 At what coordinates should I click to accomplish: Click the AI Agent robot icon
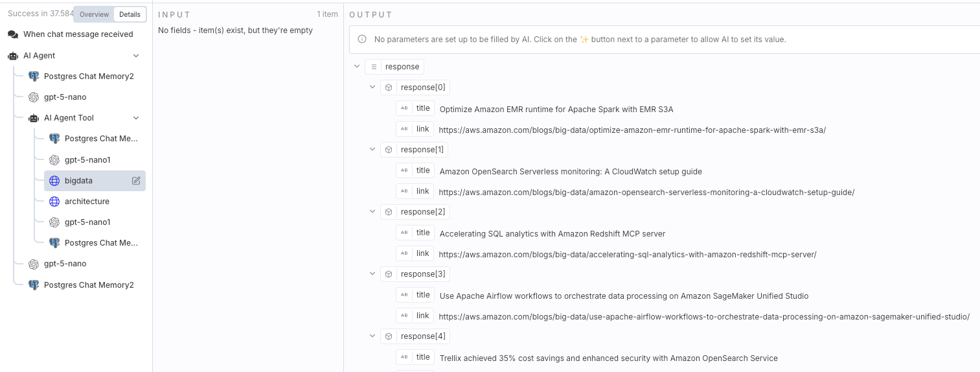(x=13, y=56)
